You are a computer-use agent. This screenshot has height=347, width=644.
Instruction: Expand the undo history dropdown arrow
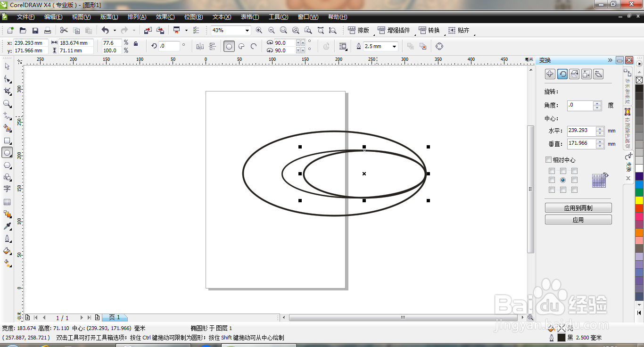[114, 30]
